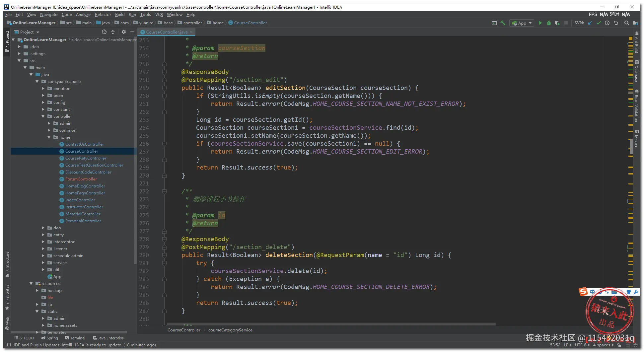Expand the dao package
644x352 pixels.
tap(43, 228)
